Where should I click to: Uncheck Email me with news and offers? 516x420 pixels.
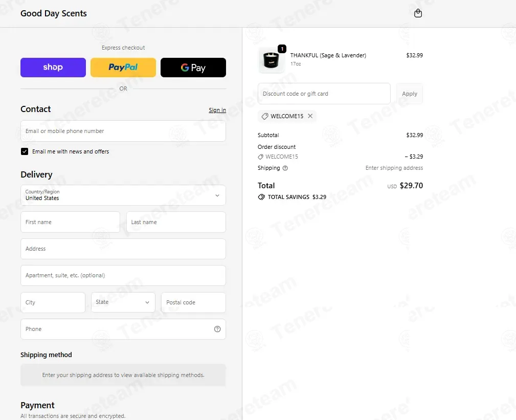[25, 151]
